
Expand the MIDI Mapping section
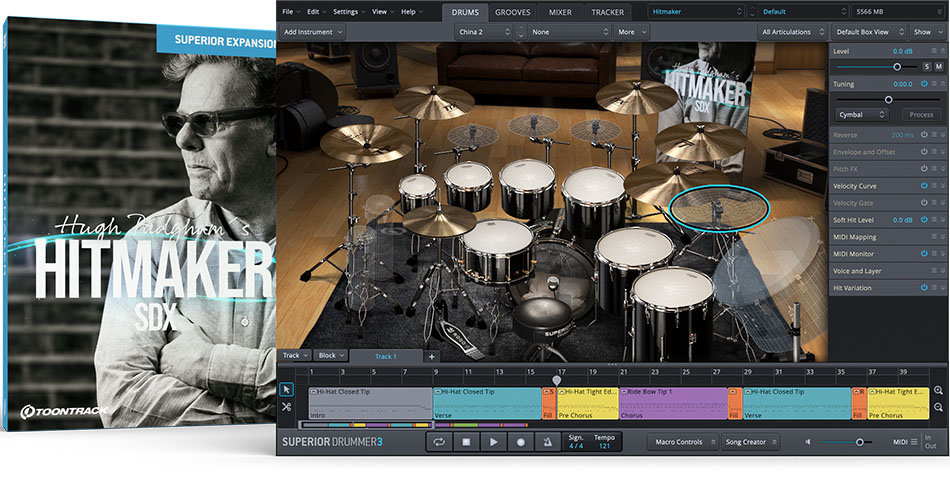(x=943, y=236)
